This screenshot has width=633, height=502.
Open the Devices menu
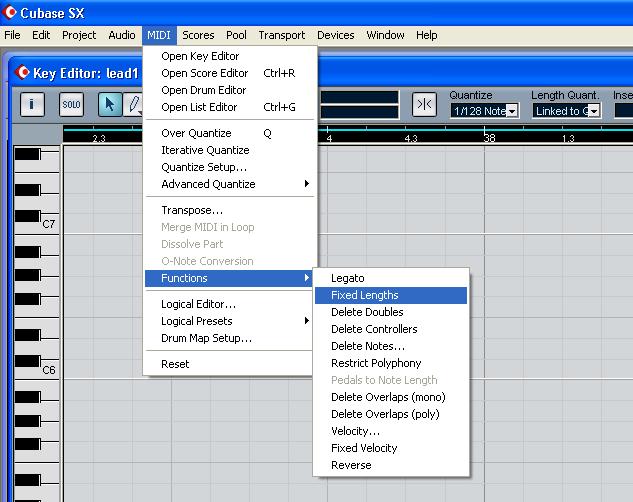pyautogui.click(x=335, y=35)
